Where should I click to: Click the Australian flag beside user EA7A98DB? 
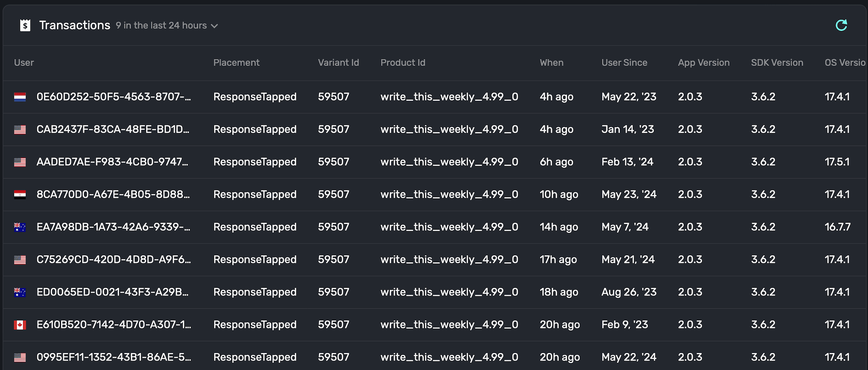point(20,227)
